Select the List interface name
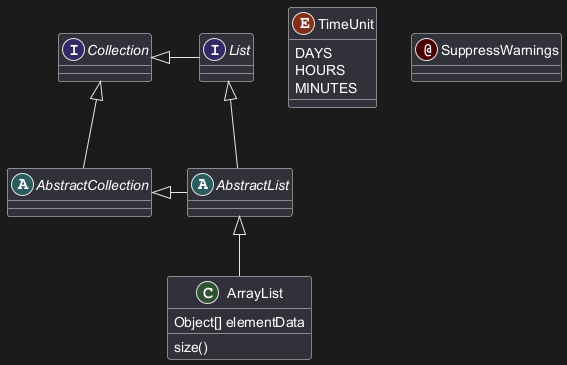This screenshot has height=365, width=567. [x=239, y=50]
